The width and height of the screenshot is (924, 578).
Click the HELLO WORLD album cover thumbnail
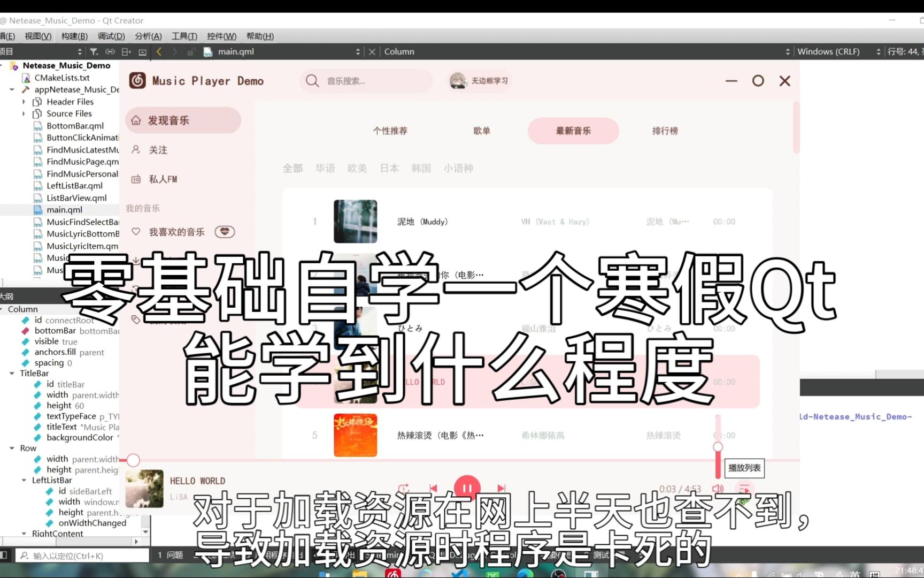click(144, 489)
